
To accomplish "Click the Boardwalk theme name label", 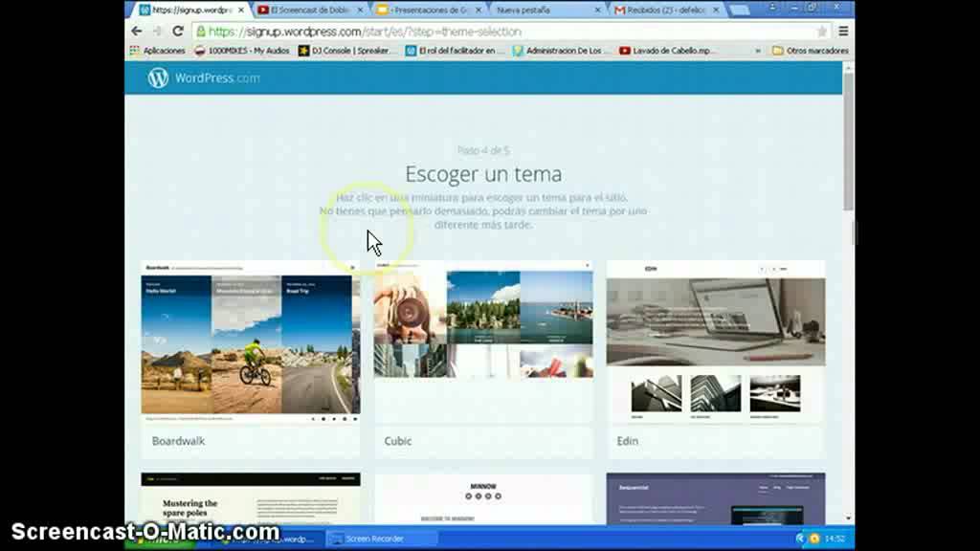I will click(178, 441).
